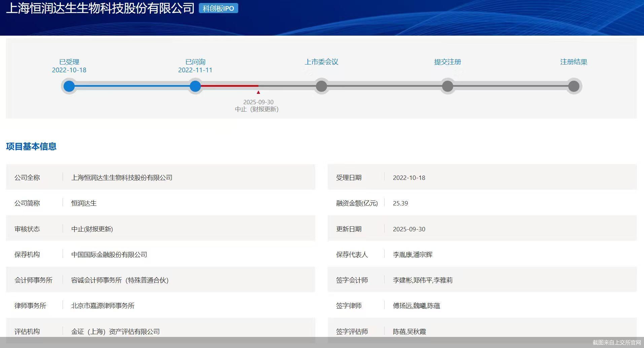Open the 提交注册 stage tab
Screen dimensions: 644x348
(x=448, y=62)
